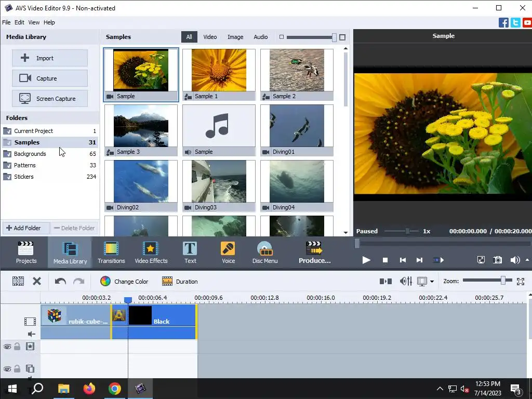Viewport: 532px width, 399px height.
Task: Filter samples by the Audio tab
Action: (261, 37)
